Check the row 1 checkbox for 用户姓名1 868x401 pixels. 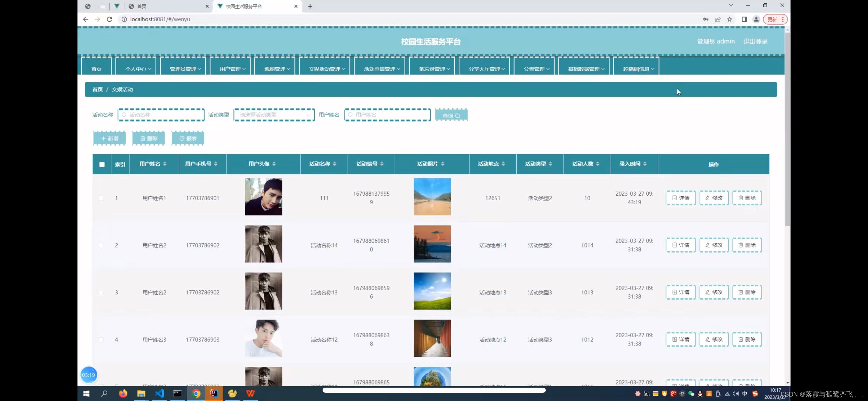point(101,198)
